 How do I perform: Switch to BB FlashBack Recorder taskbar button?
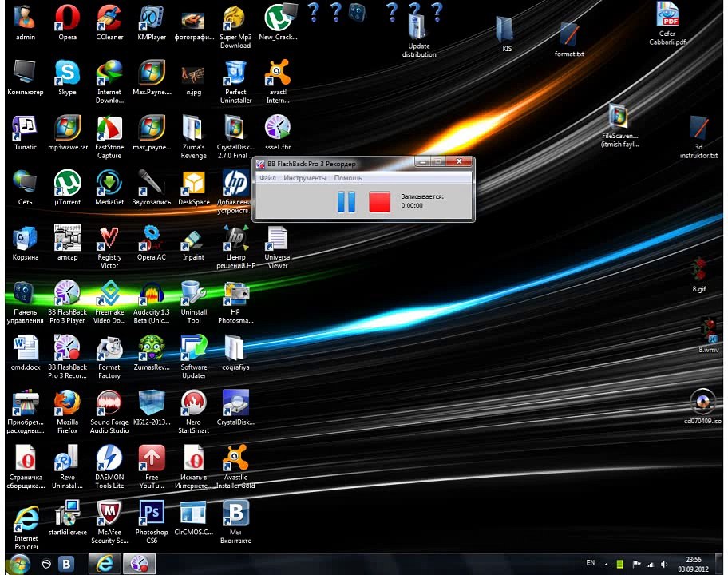pyautogui.click(x=139, y=564)
